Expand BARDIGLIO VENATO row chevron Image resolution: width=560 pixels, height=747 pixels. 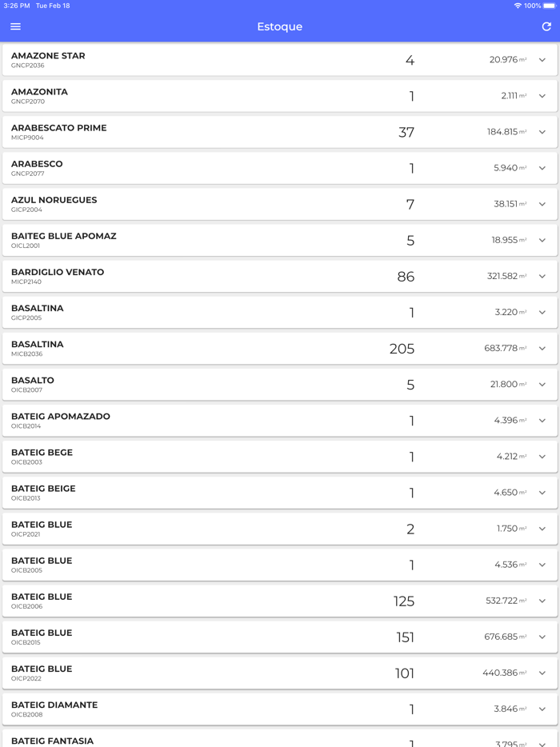pos(542,276)
